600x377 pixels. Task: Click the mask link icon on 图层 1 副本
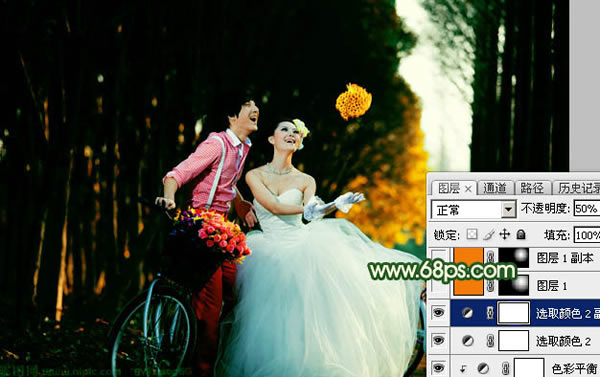point(490,258)
